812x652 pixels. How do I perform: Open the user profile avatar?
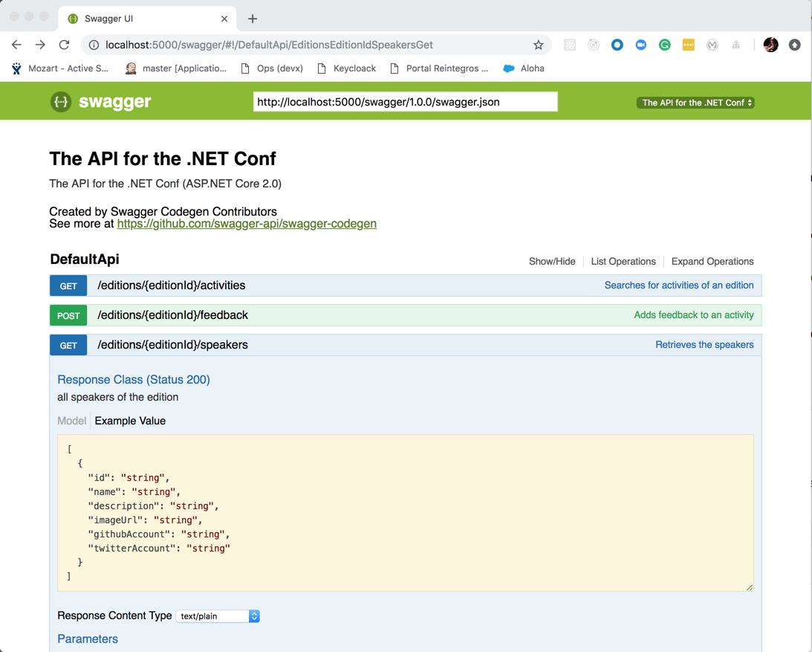(x=770, y=45)
